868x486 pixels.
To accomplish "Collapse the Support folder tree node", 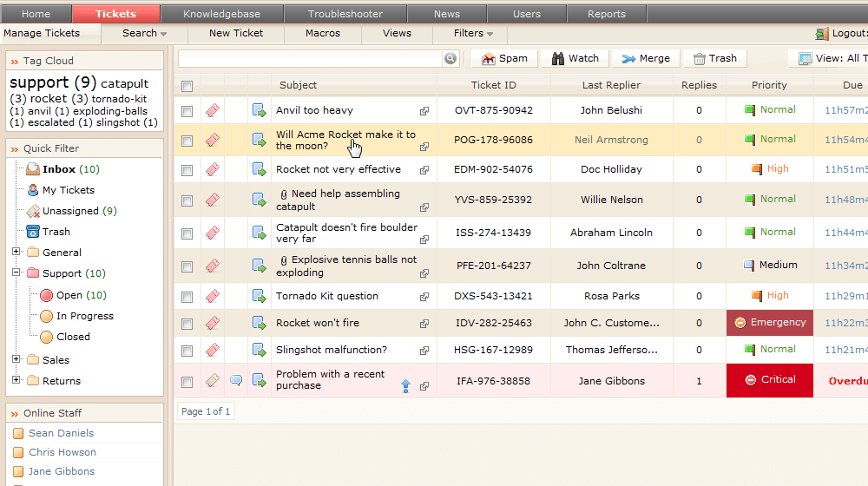I will [x=16, y=273].
